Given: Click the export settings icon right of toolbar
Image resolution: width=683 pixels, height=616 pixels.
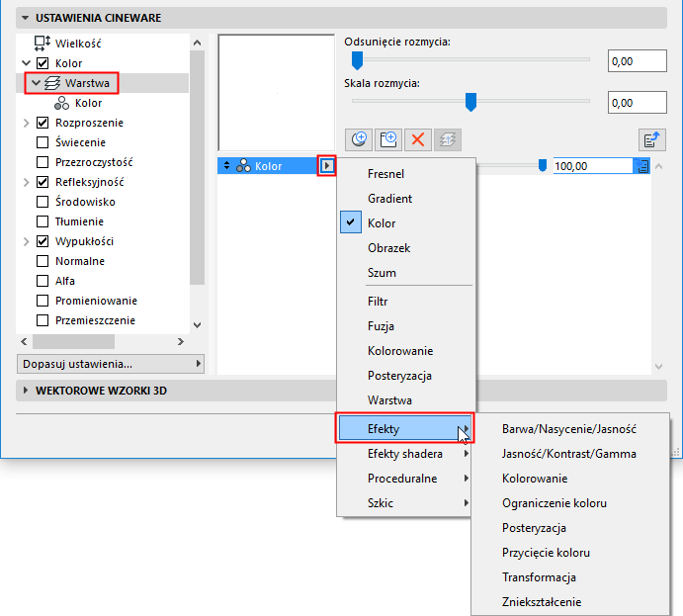Looking at the screenshot, I should 652,139.
